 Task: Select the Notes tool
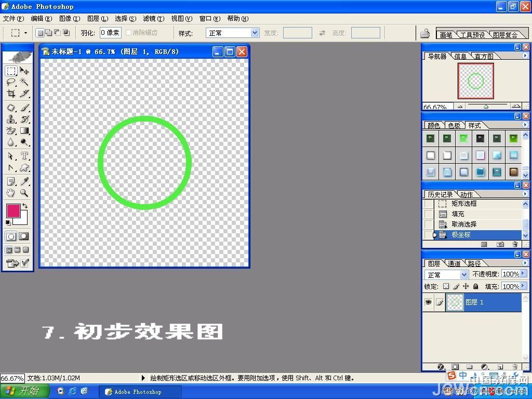[x=11, y=181]
